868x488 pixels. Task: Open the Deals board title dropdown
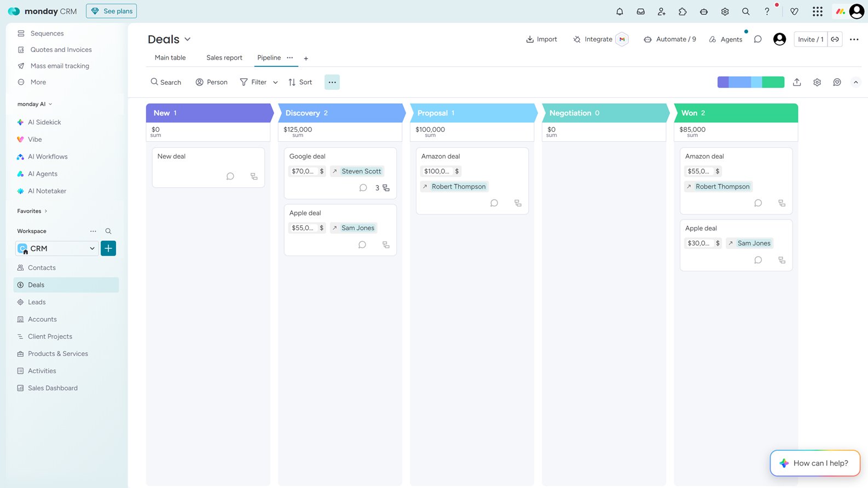tap(188, 39)
